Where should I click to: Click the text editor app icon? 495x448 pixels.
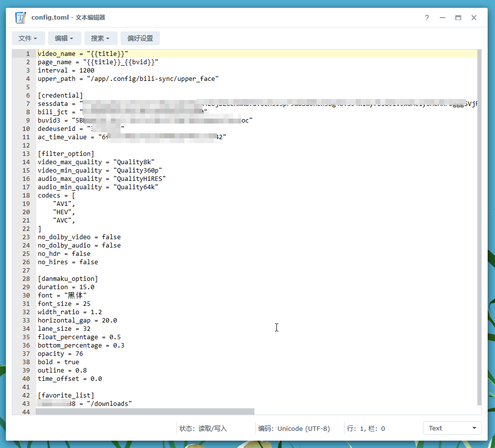21,18
